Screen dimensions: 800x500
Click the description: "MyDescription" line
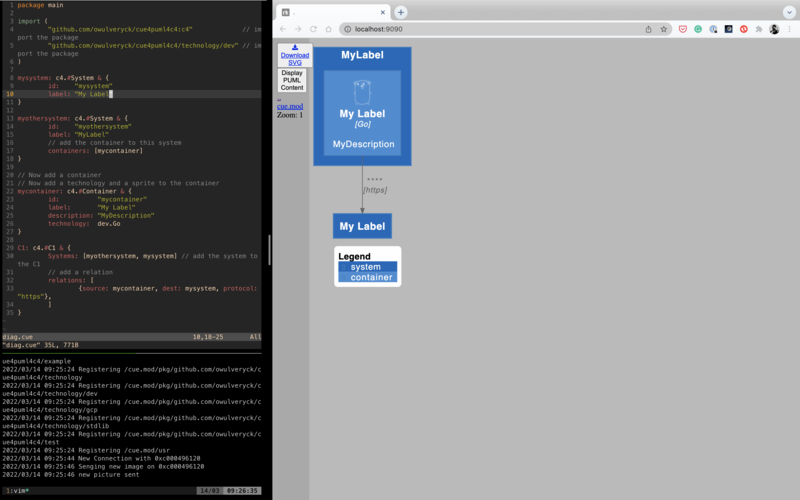click(x=101, y=215)
